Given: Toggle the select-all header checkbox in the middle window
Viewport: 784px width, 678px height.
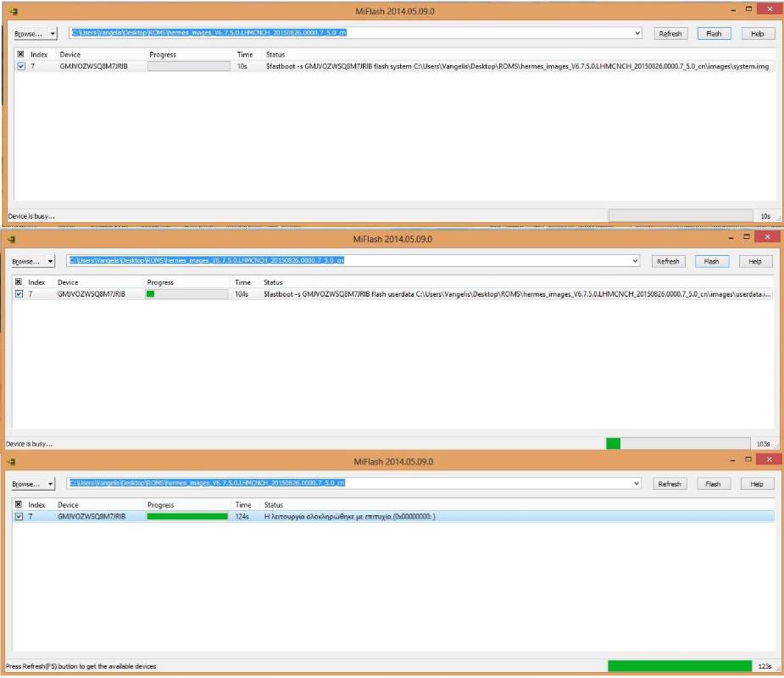Looking at the screenshot, I should pos(19,281).
